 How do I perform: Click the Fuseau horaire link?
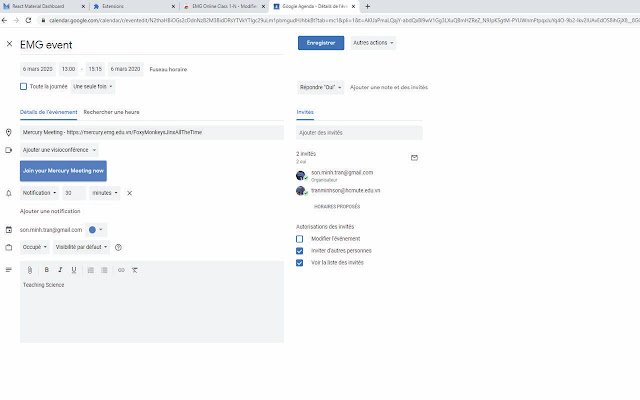[168, 69]
